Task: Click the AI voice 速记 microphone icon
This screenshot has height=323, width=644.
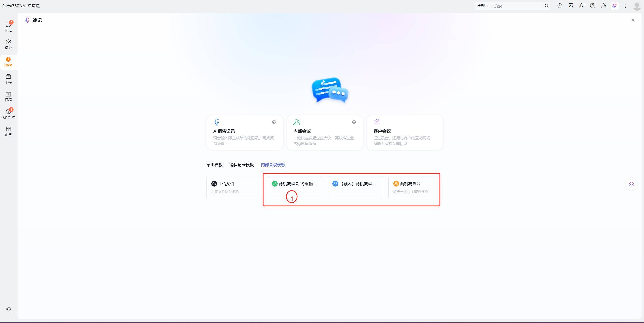Action: tap(614, 6)
